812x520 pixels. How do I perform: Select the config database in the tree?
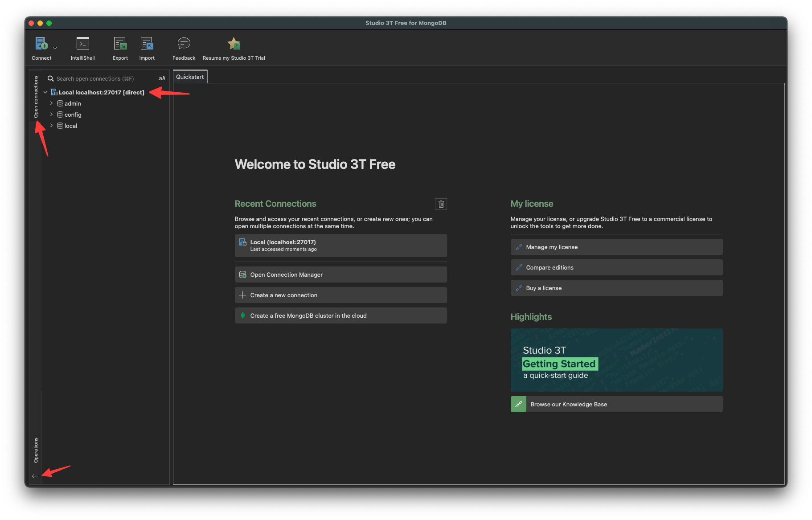click(x=73, y=115)
